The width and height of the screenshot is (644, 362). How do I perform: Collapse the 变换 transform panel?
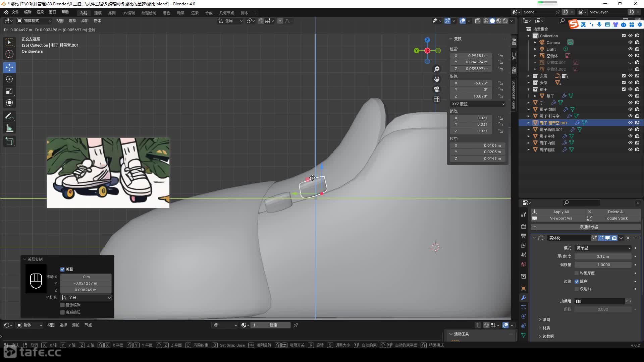(455, 39)
